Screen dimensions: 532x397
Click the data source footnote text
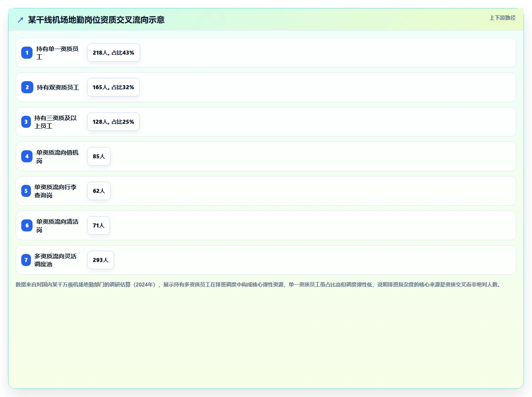coord(259,284)
